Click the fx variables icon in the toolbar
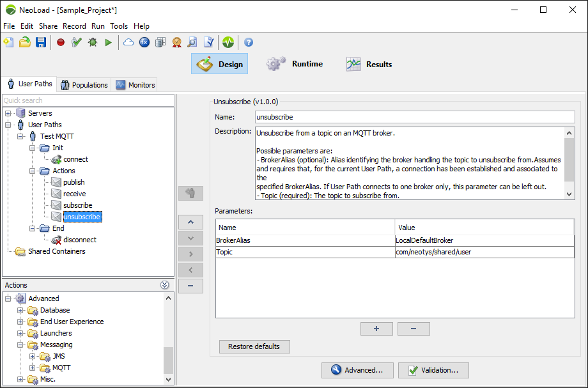Viewport: 588px width, 388px height. point(144,42)
